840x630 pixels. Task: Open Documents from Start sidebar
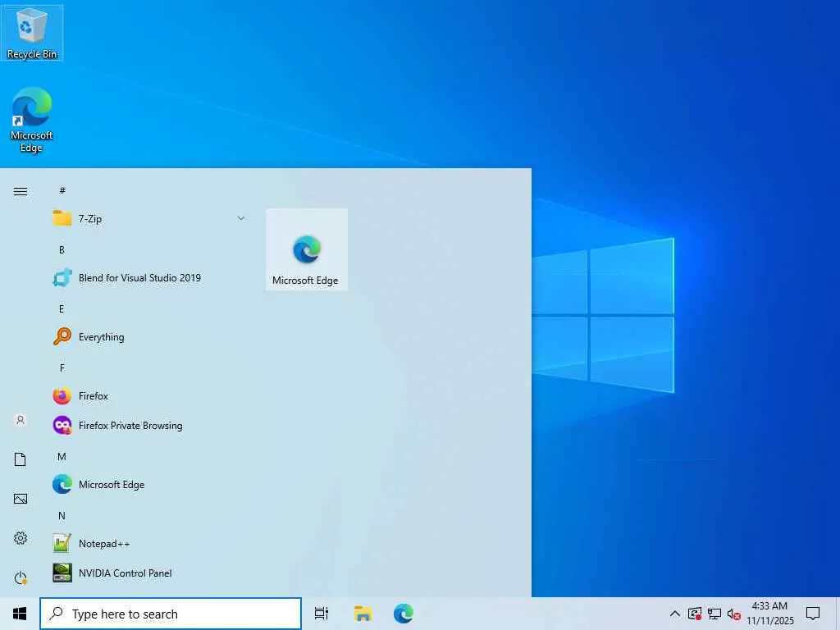click(21, 459)
